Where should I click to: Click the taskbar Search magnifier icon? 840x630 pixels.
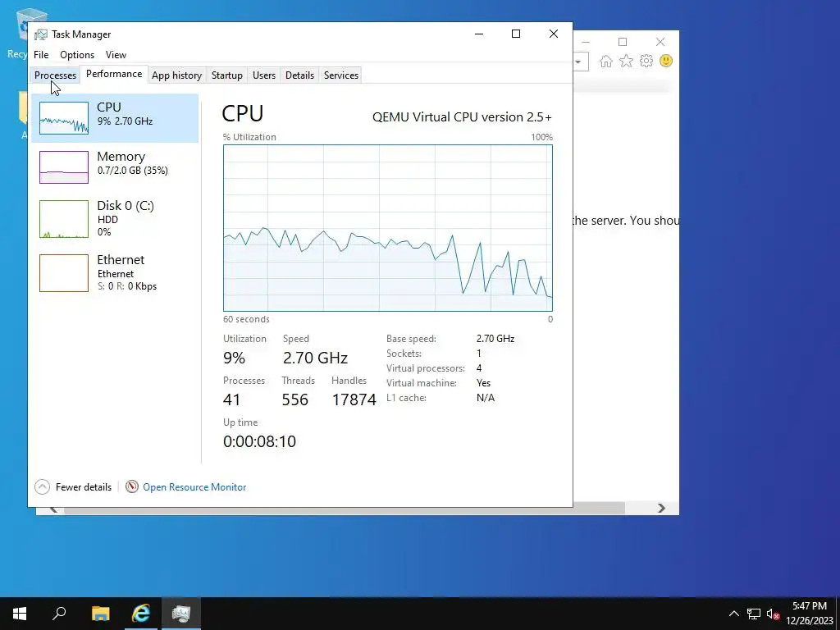[59, 614]
